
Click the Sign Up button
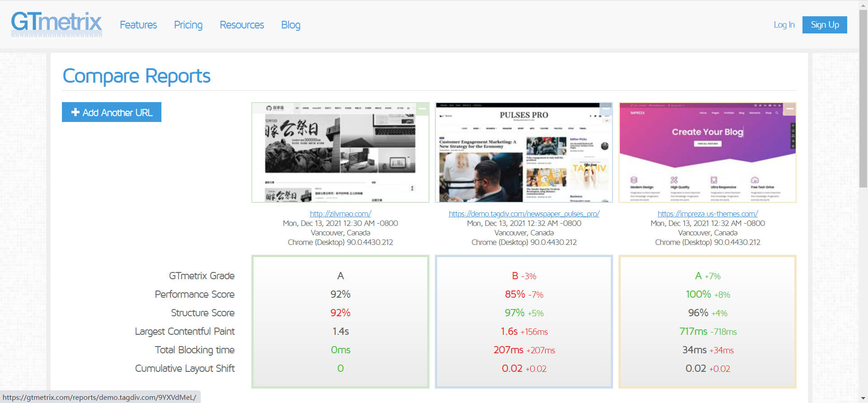pos(825,25)
